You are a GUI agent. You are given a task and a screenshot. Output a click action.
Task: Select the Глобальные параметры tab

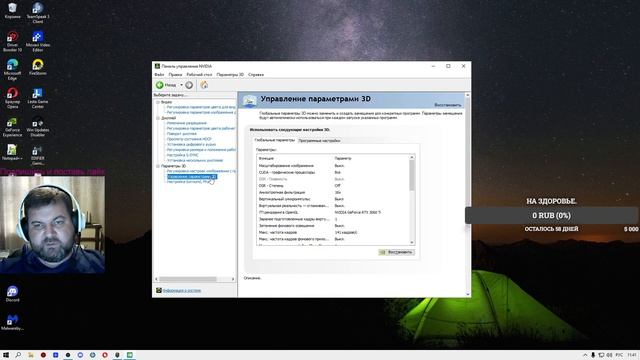pyautogui.click(x=274, y=140)
